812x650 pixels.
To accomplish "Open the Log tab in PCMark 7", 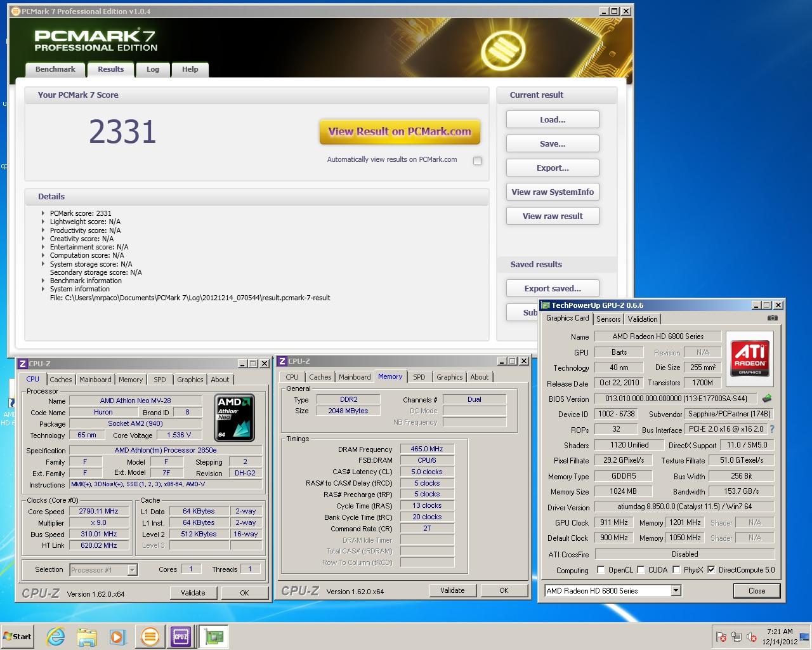I will click(153, 69).
